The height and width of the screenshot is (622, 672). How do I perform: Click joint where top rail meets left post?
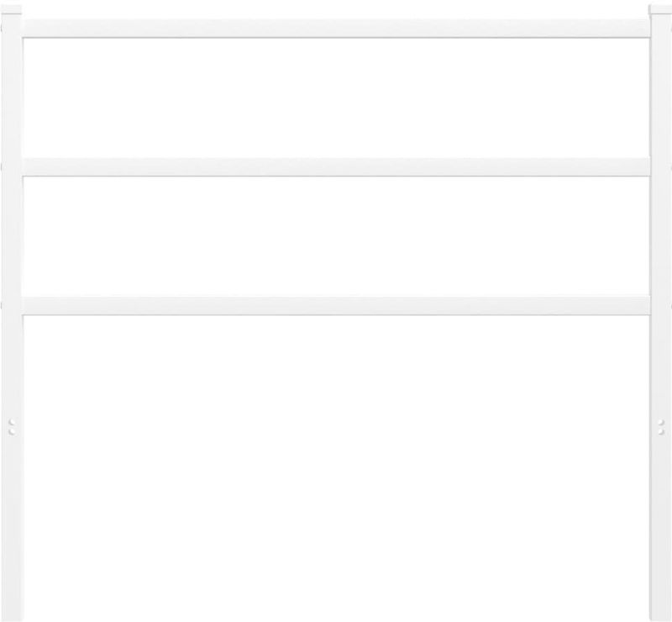point(23,29)
